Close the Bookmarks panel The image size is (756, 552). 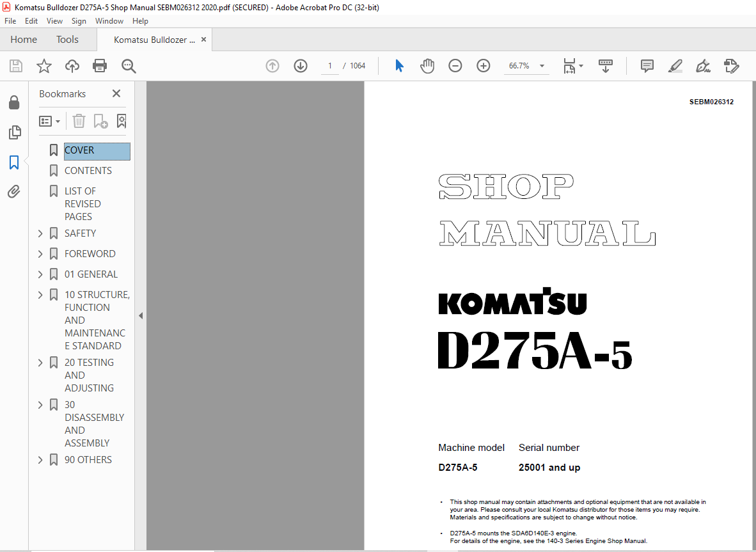[116, 93]
